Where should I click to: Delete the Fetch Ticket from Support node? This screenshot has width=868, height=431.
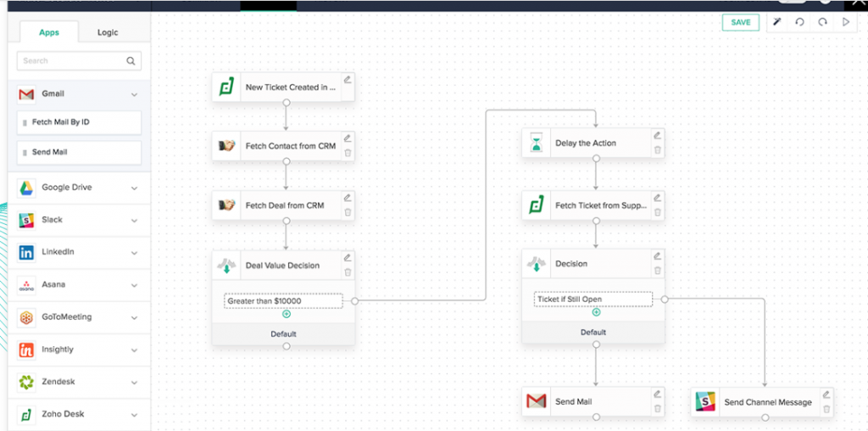click(657, 212)
